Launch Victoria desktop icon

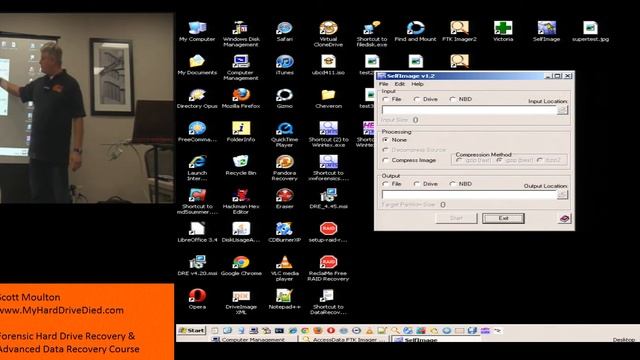pyautogui.click(x=503, y=31)
